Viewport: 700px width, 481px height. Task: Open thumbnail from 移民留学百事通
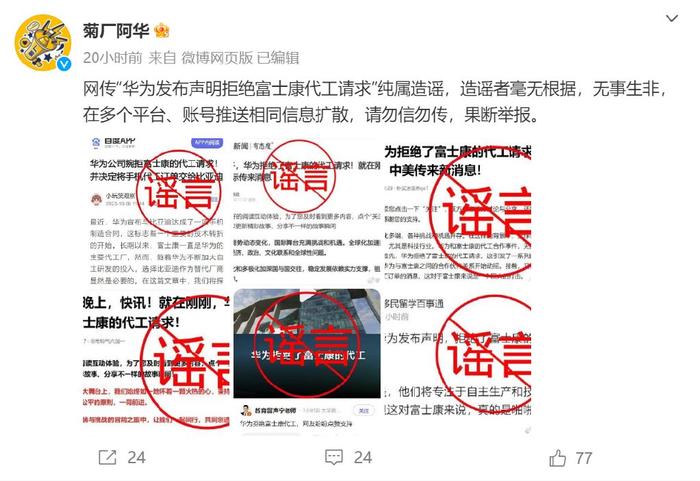click(458, 362)
